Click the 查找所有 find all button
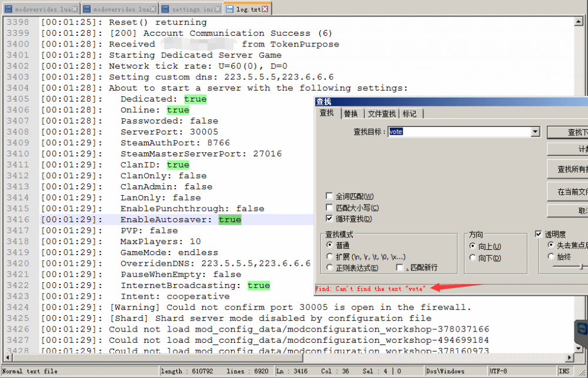The width and height of the screenshot is (588, 378). click(570, 169)
